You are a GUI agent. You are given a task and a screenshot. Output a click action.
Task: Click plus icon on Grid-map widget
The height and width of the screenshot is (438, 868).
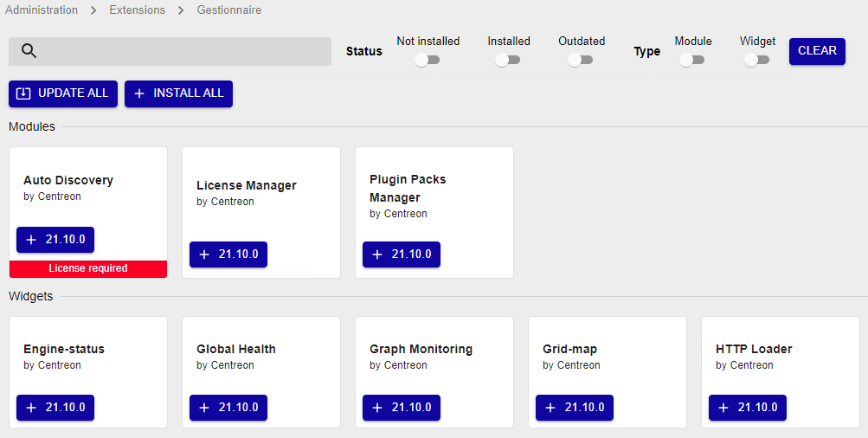tap(550, 408)
